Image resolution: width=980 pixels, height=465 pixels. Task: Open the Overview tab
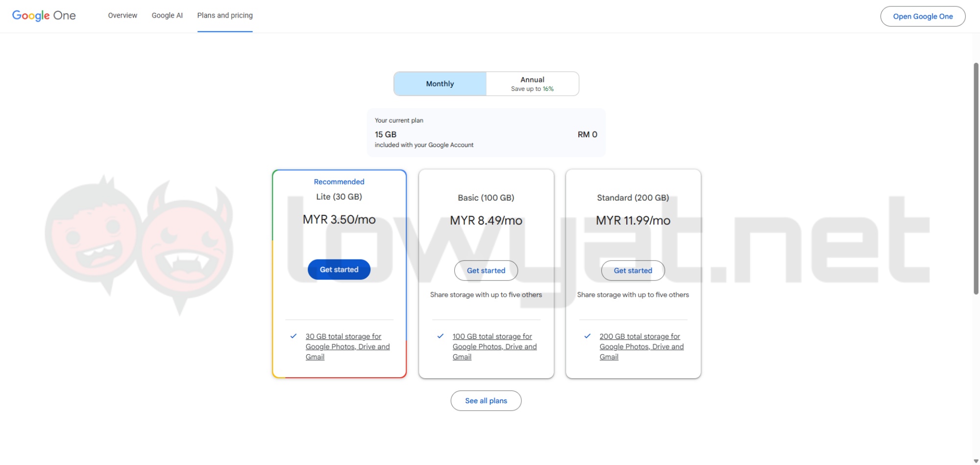[x=122, y=16]
